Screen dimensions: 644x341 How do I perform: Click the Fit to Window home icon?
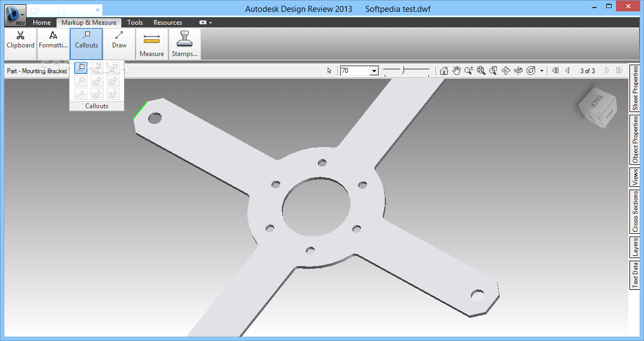click(x=444, y=71)
